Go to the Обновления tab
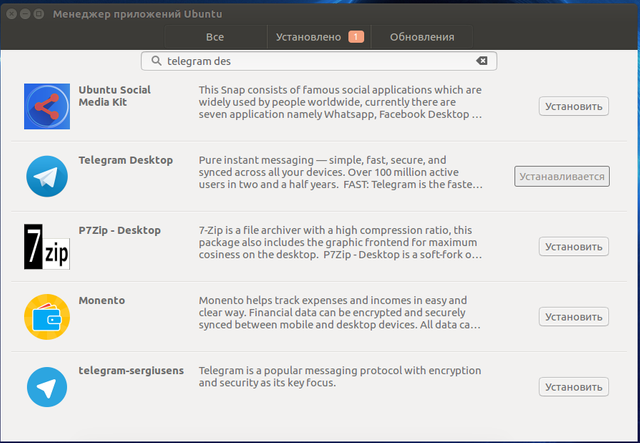The height and width of the screenshot is (443, 640). (422, 37)
